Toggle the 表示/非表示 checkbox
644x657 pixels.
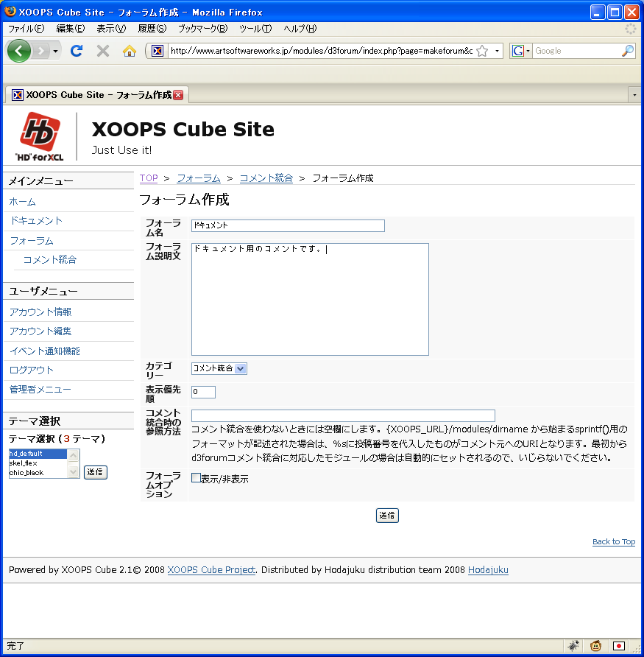(196, 478)
